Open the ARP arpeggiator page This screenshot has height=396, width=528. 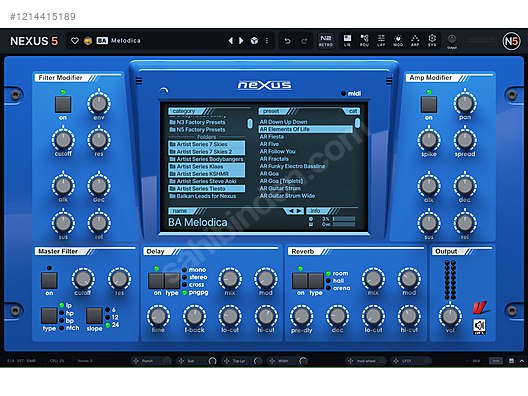[415, 40]
